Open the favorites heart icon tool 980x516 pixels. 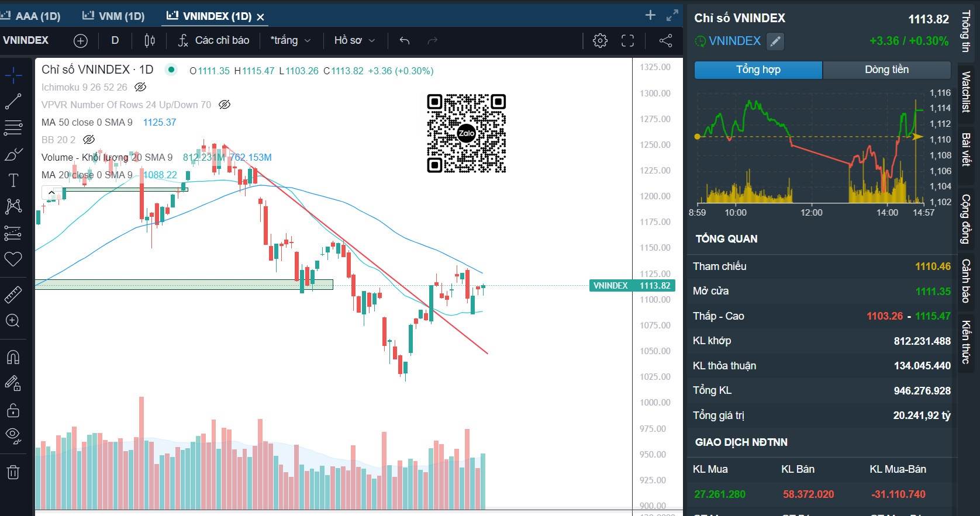[13, 259]
